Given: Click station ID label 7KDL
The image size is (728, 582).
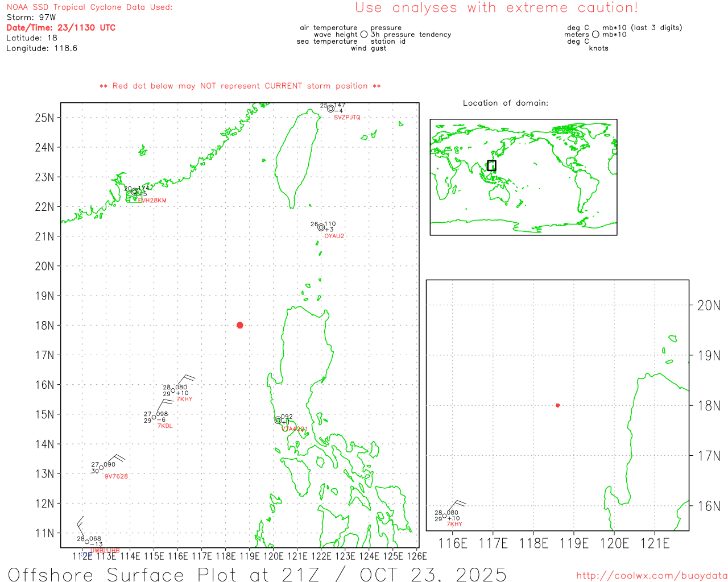Looking at the screenshot, I should point(165,426).
